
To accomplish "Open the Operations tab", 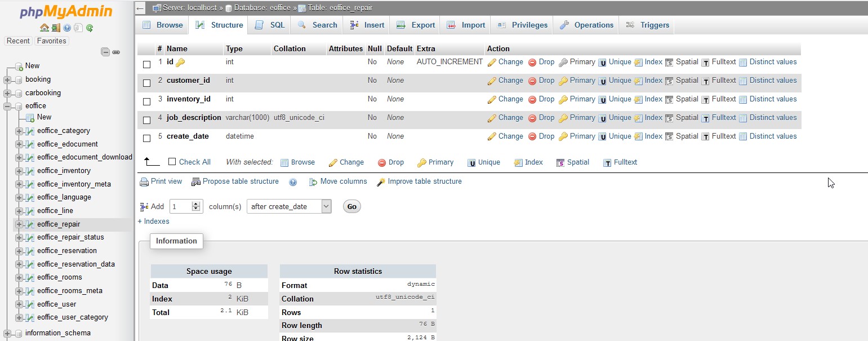I will pos(586,25).
